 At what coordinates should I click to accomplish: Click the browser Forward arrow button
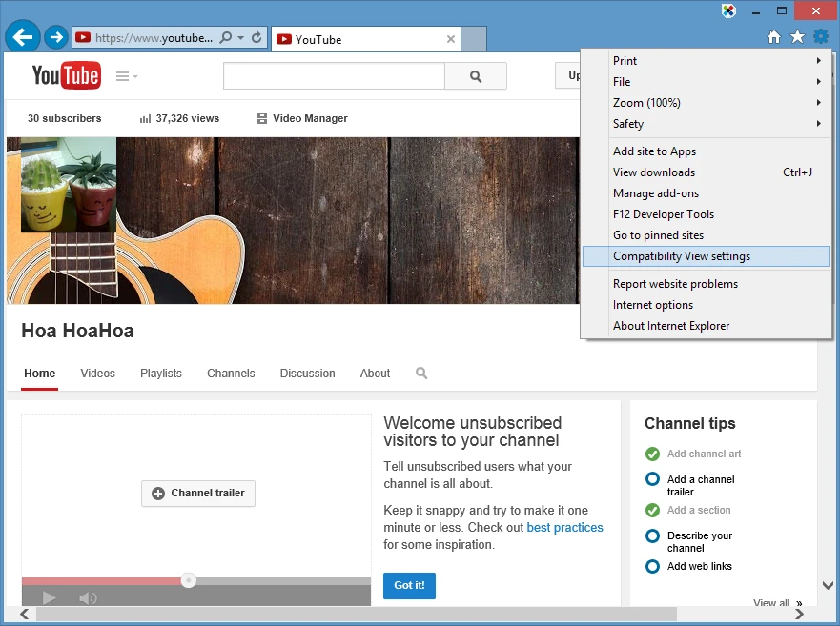click(56, 38)
